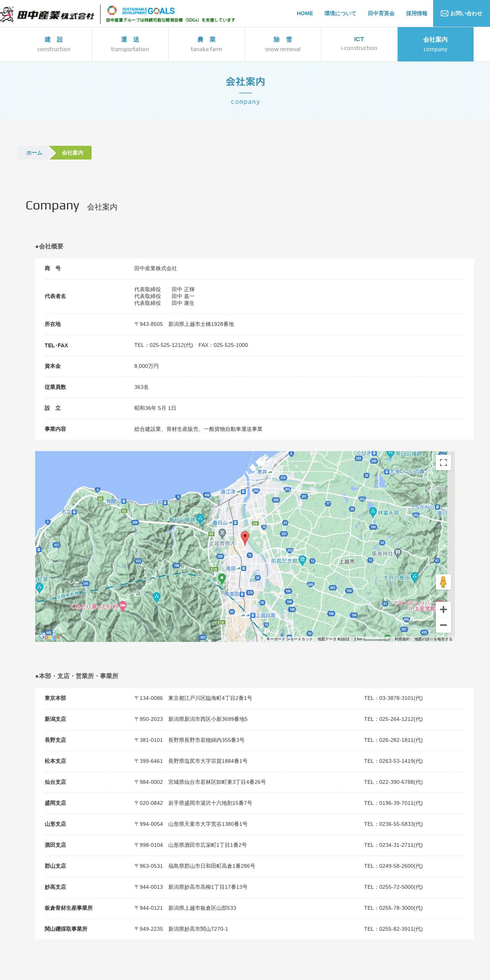Click TEL：0255-72-5000(代) for 妙高支店

point(393,887)
